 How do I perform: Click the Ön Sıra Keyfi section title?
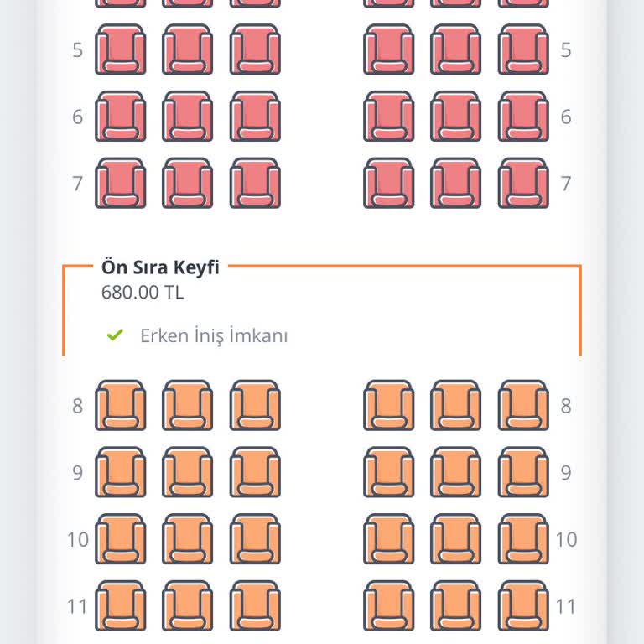click(x=160, y=267)
